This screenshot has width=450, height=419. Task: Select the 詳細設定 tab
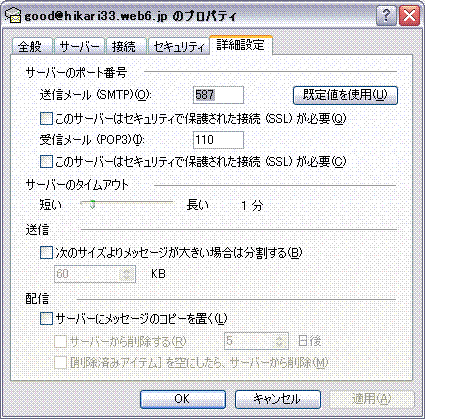pos(241,45)
